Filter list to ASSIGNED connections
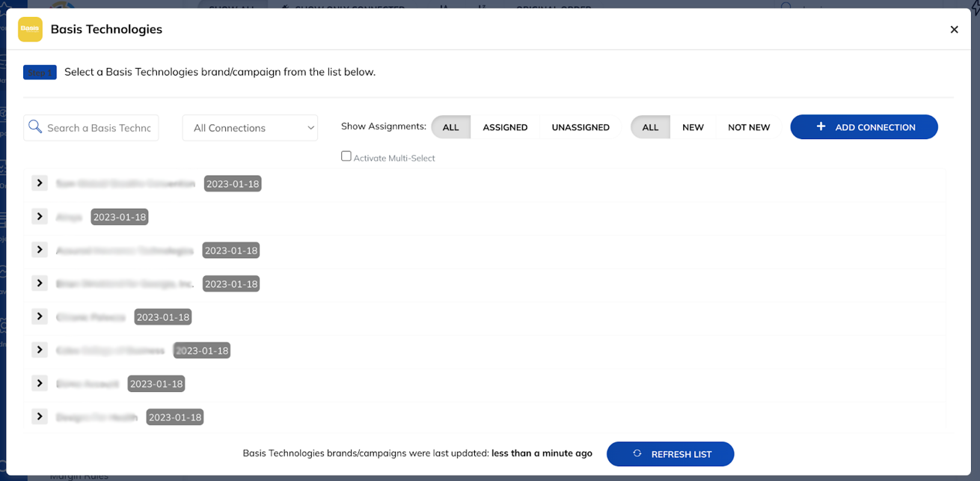 coord(505,127)
